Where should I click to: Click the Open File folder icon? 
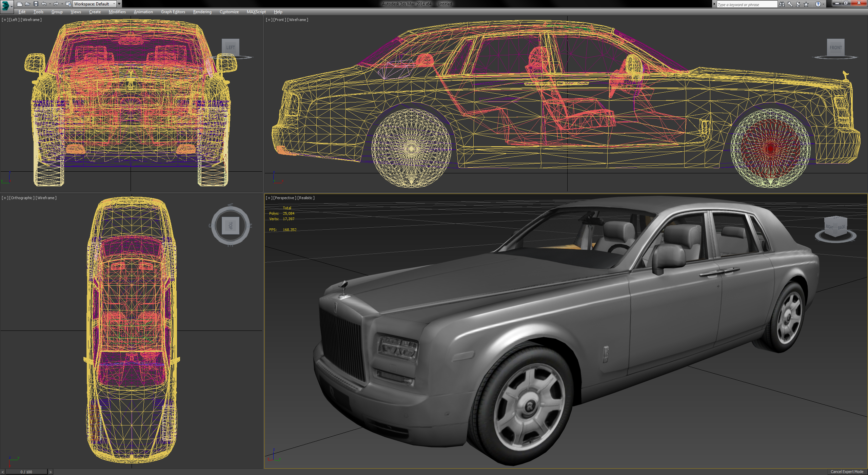pos(27,4)
